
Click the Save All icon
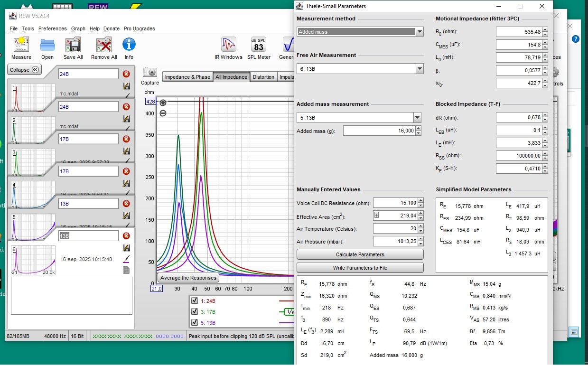coord(73,45)
